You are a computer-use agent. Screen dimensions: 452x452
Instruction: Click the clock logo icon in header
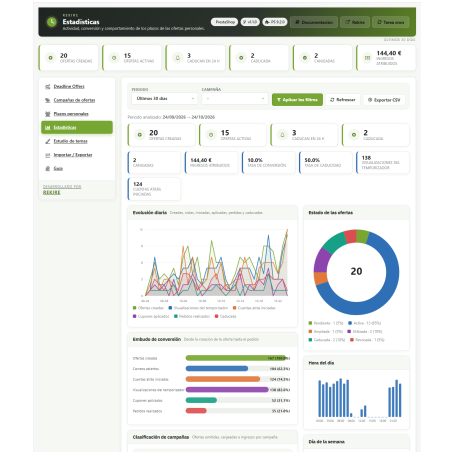tap(52, 22)
